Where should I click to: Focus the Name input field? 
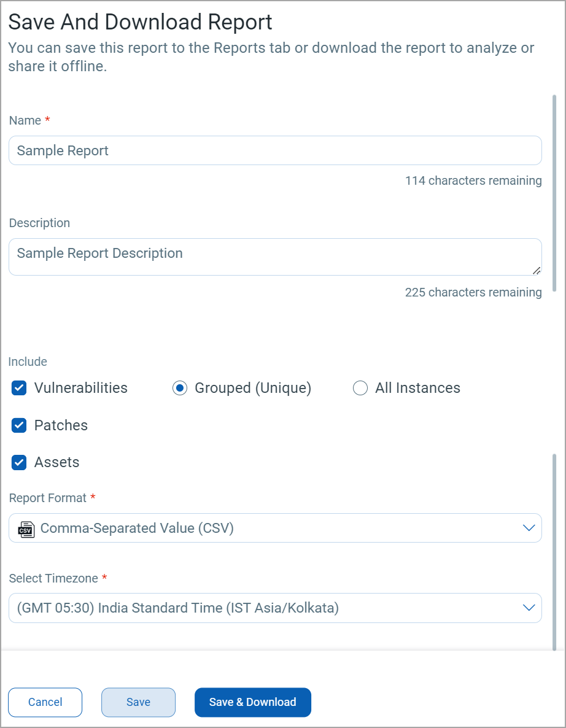tap(275, 150)
